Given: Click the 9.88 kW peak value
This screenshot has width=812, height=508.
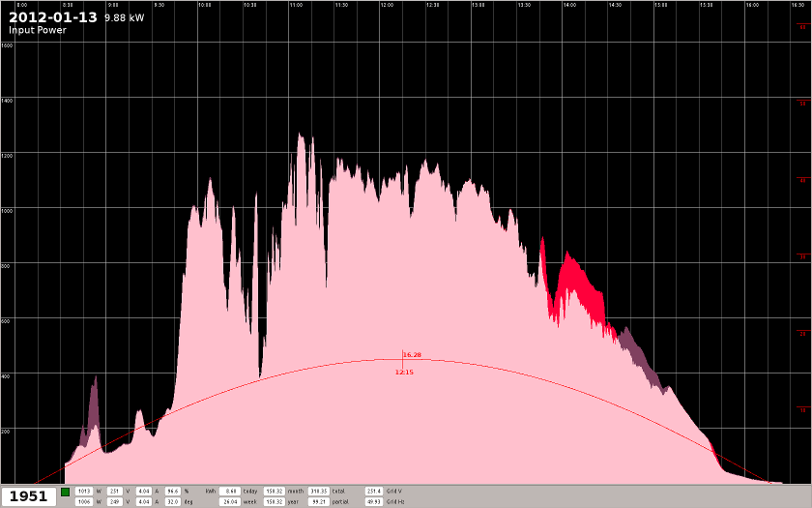Looking at the screenshot, I should (124, 18).
